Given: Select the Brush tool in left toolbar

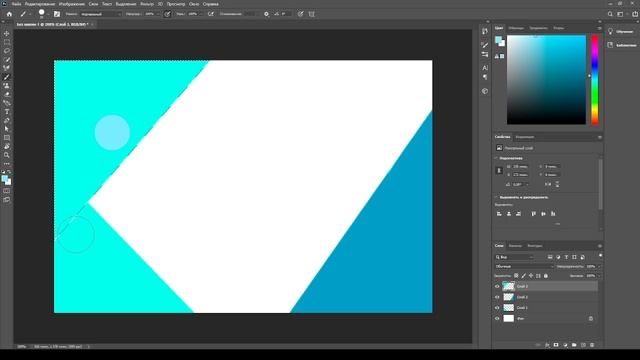Looking at the screenshot, I should pyautogui.click(x=7, y=77).
